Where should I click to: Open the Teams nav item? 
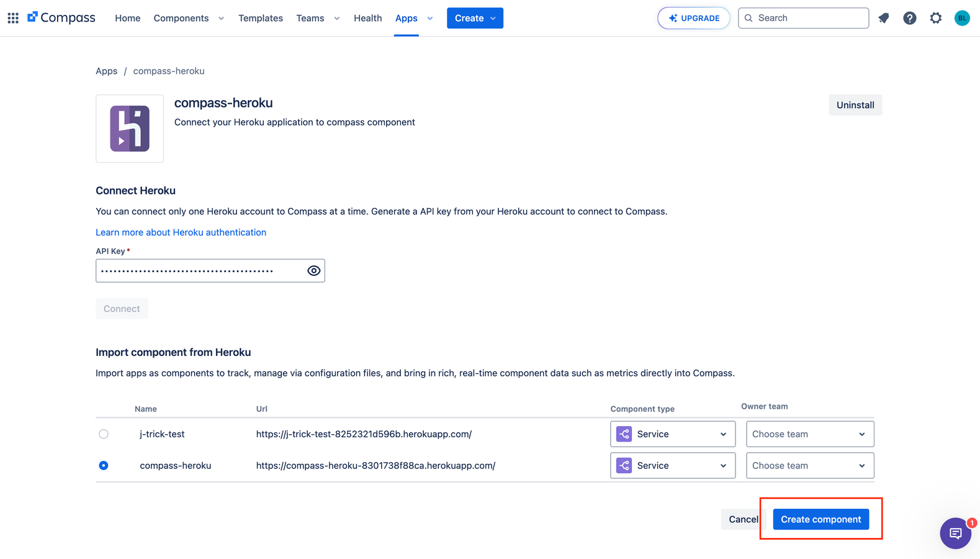point(310,18)
